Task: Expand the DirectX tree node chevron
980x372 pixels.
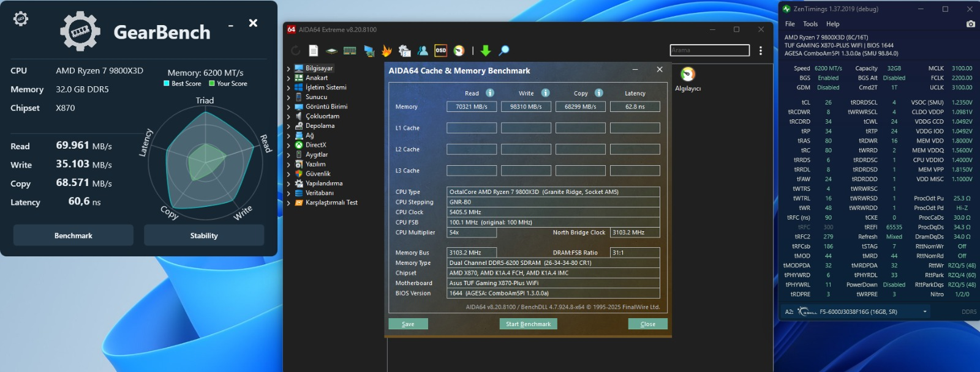Action: pos(288,145)
